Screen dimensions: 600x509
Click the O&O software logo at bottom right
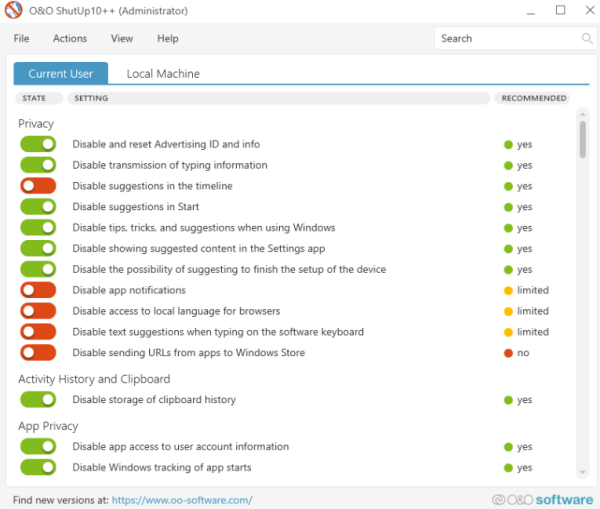543,499
